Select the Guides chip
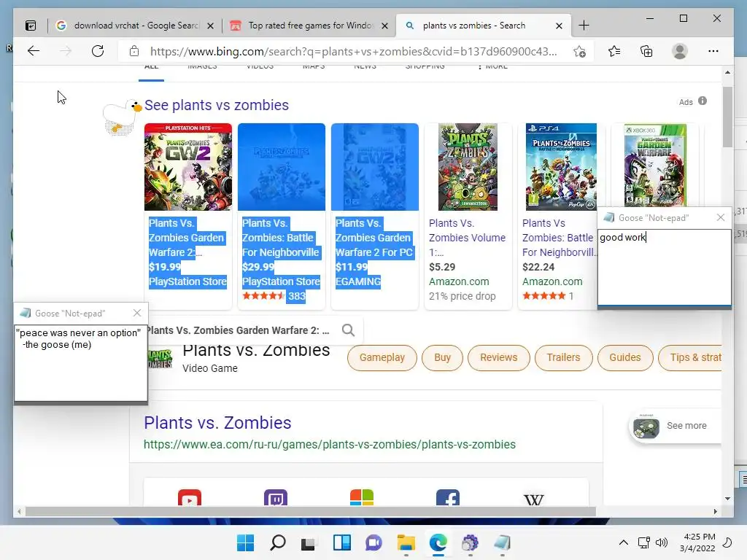 pos(624,357)
